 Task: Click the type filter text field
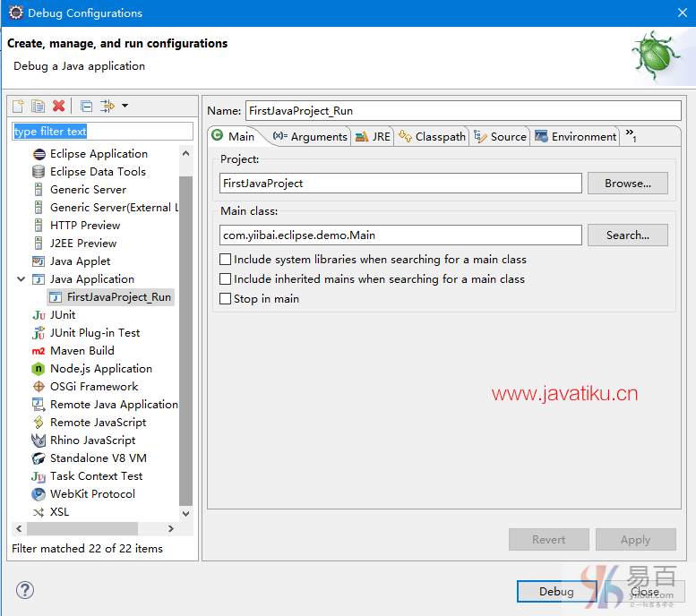102,132
